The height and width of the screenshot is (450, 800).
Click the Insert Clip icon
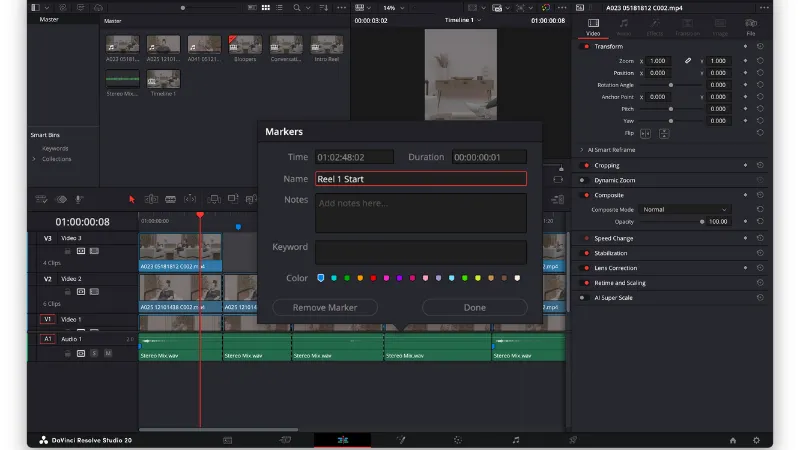point(214,199)
